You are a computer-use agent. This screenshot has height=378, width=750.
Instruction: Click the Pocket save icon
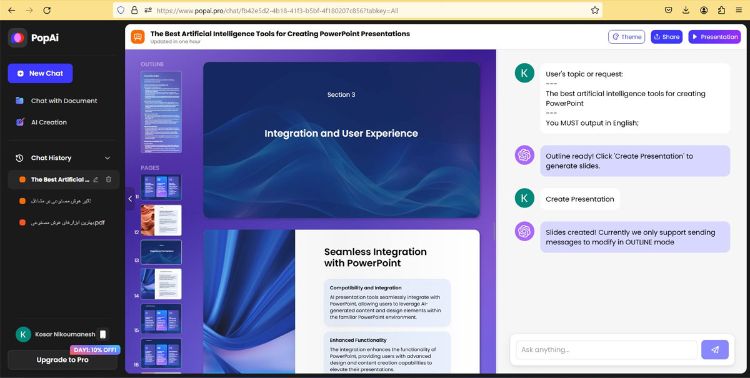pos(669,10)
